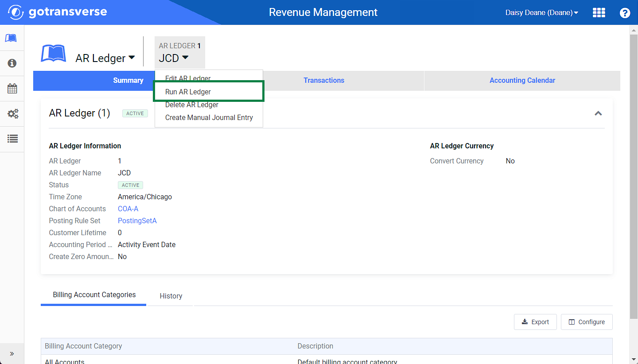Click the Revenue Management header title
The width and height of the screenshot is (638, 364).
click(323, 12)
